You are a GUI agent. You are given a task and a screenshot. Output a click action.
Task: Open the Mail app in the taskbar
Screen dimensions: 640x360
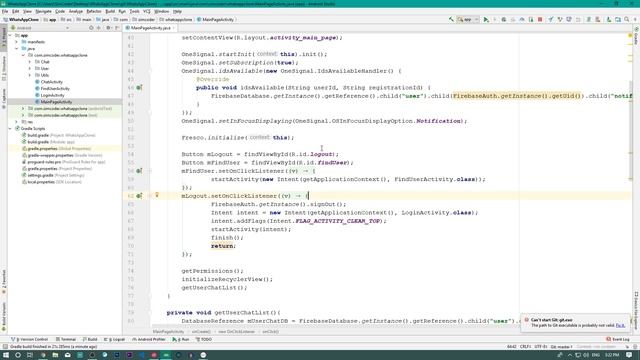click(x=67, y=355)
